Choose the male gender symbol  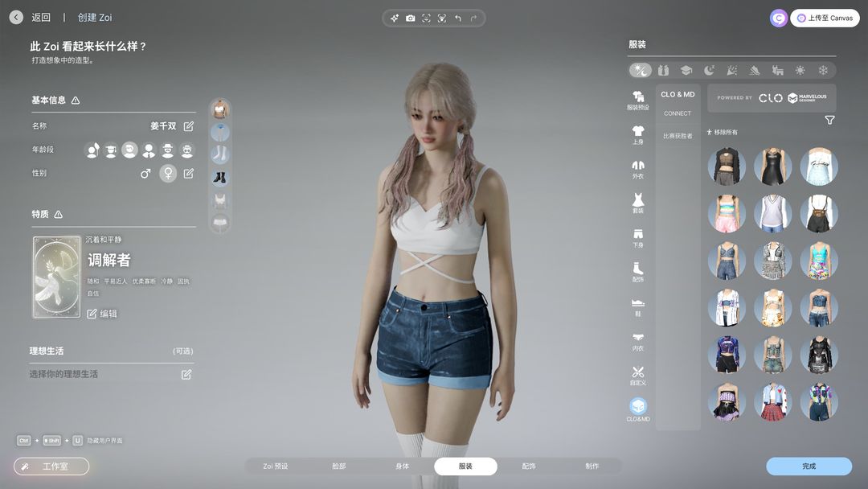tap(145, 174)
